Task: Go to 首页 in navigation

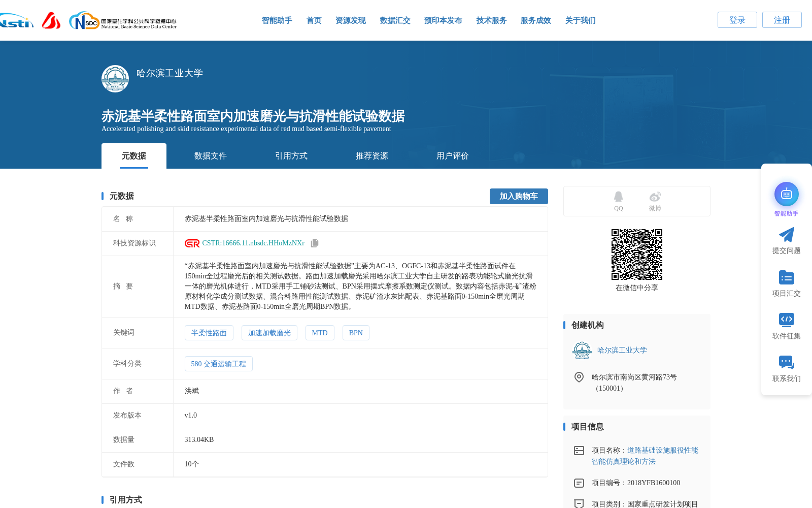Action: point(314,20)
